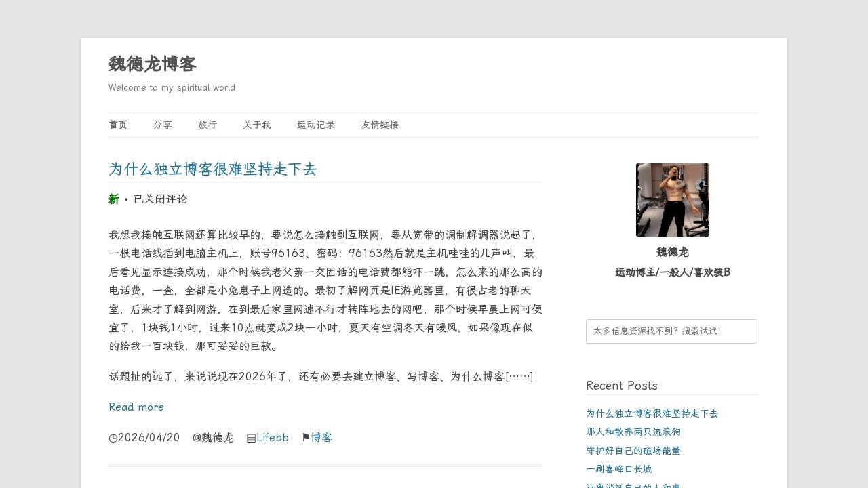Click the site title 魏德龙博客
The width and height of the screenshot is (868, 488).
click(152, 64)
